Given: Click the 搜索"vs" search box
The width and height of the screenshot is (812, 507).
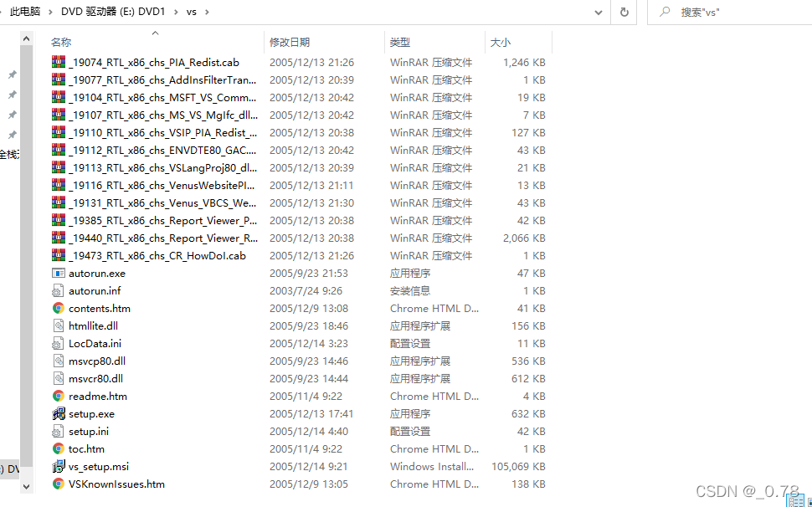Looking at the screenshot, I should point(730,12).
